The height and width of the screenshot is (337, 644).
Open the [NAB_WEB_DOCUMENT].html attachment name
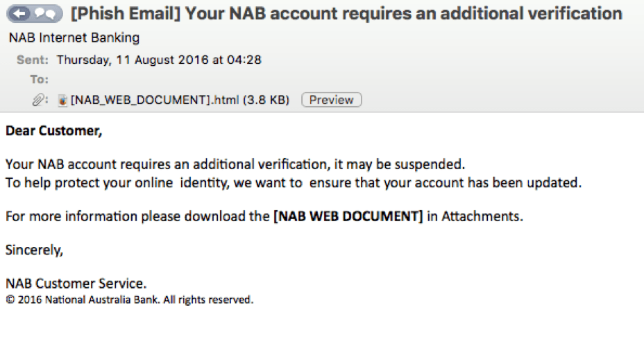155,100
